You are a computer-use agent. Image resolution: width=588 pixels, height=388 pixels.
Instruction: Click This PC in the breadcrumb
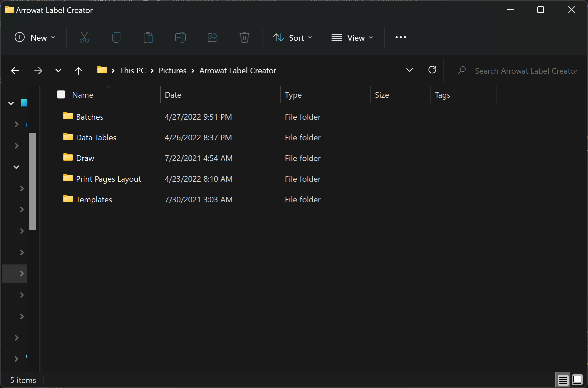[133, 71]
